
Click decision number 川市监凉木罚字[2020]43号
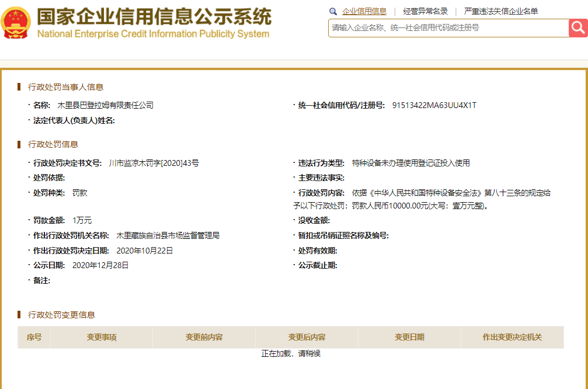pos(154,163)
